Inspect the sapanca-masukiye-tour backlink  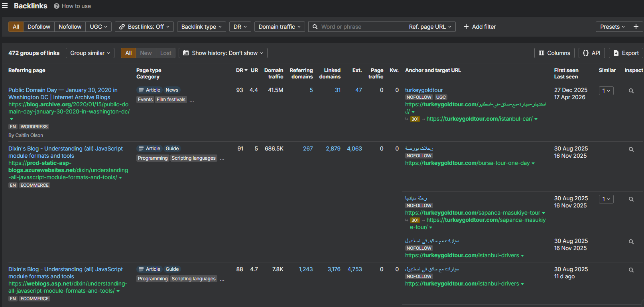pyautogui.click(x=631, y=199)
